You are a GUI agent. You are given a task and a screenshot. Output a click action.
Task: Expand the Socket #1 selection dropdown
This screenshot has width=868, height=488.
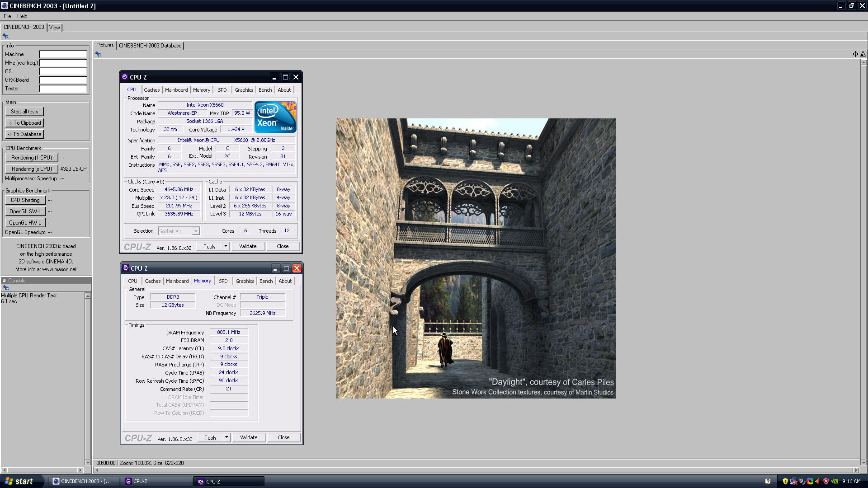[x=196, y=231]
